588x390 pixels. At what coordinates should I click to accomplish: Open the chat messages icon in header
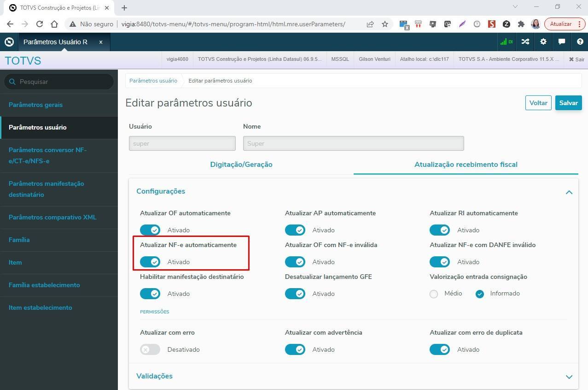click(x=562, y=41)
